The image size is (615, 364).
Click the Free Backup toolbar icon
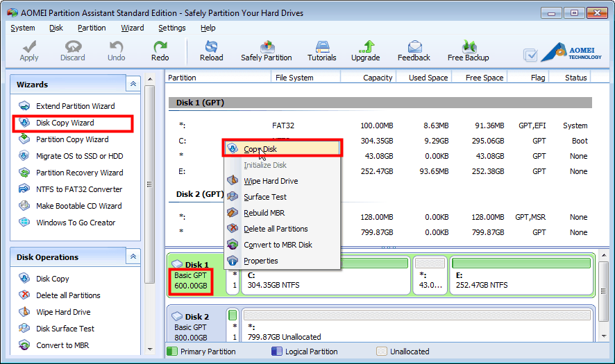[469, 47]
